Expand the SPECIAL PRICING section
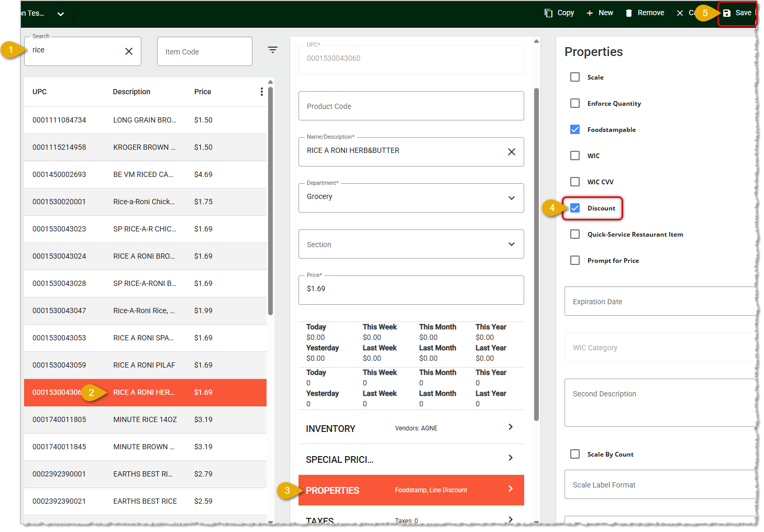 point(411,459)
